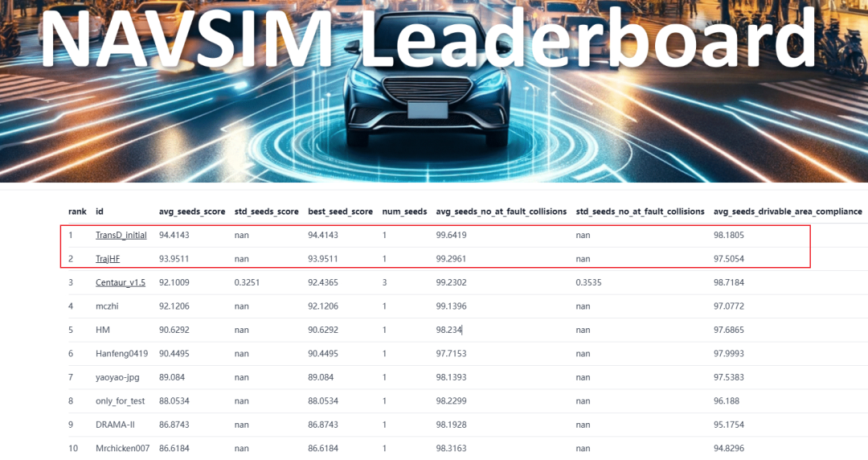Click rank number 4 cell
This screenshot has width=868, height=460.
pos(70,306)
